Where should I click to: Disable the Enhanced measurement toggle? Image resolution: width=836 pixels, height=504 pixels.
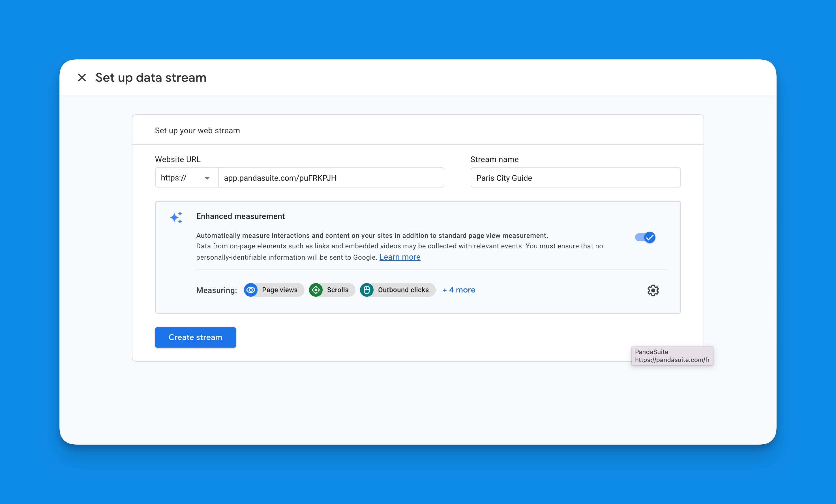click(644, 237)
